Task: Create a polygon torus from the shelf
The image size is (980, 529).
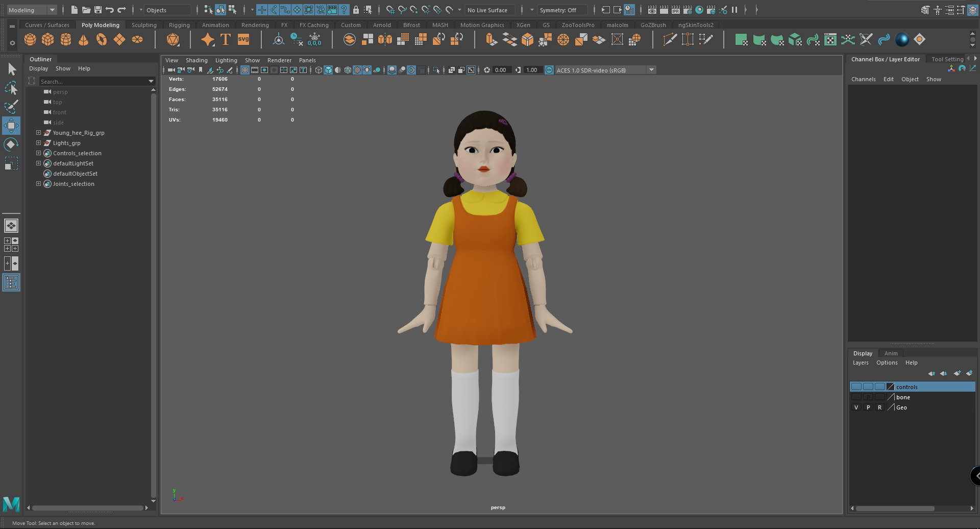Action: 102,39
